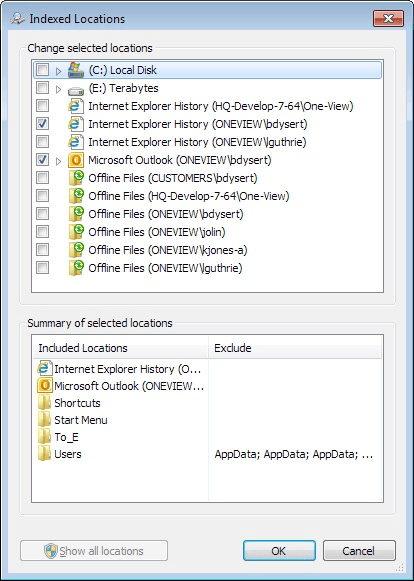Select "Microsoft Outlook (ONEVIEW..." summary entry
Screen dimensions: 414x581
click(x=129, y=386)
